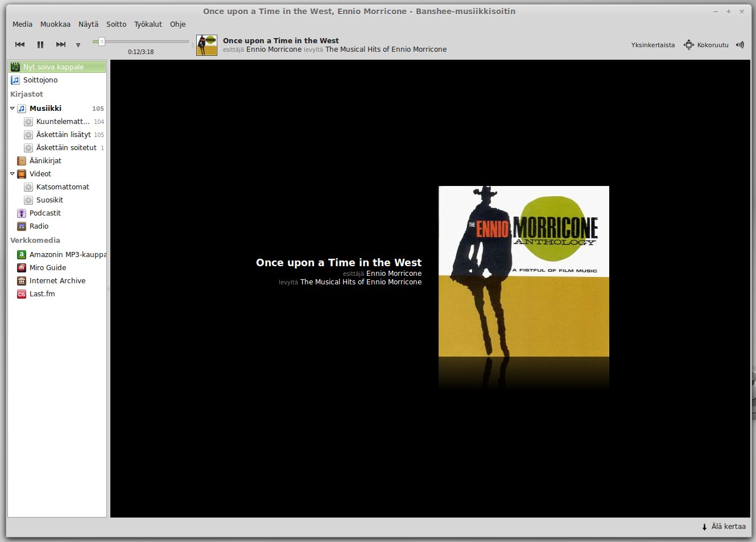Click the large Once upon a Time title
This screenshot has height=542, width=756.
pyautogui.click(x=338, y=263)
